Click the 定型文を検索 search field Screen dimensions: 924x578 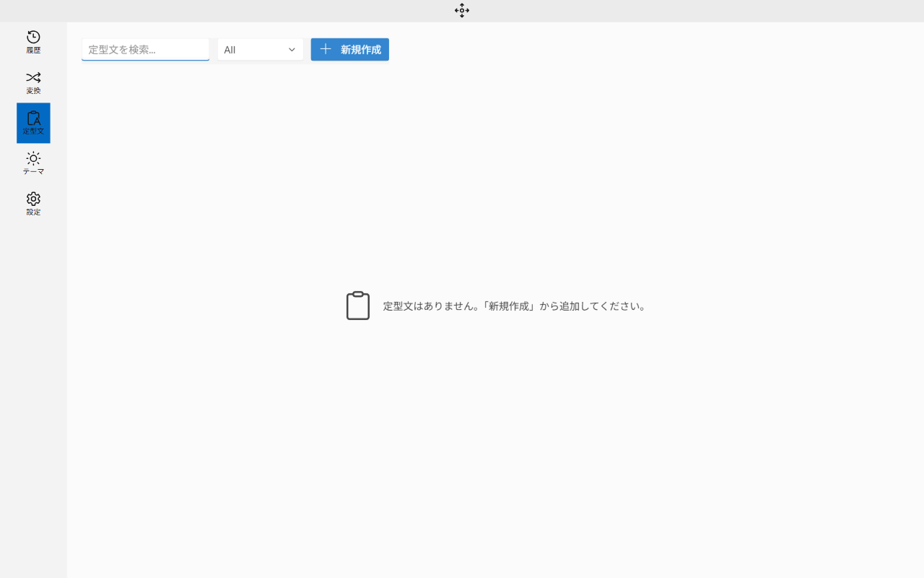[145, 49]
